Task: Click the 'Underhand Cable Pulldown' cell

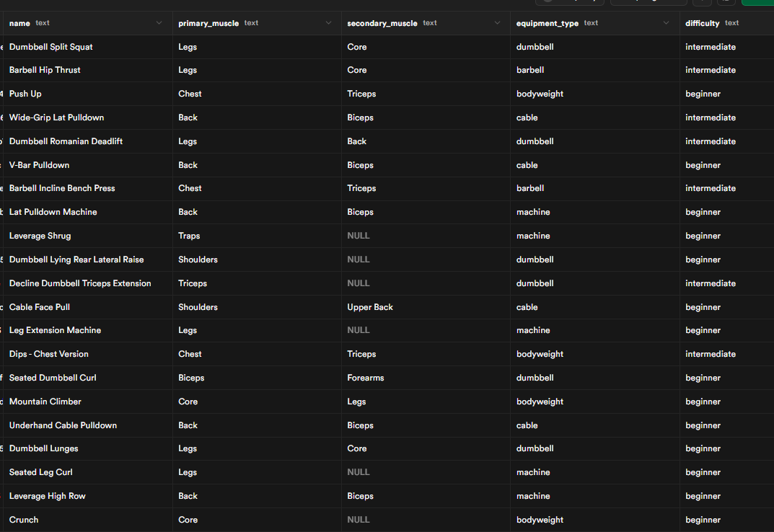Action: coord(88,425)
